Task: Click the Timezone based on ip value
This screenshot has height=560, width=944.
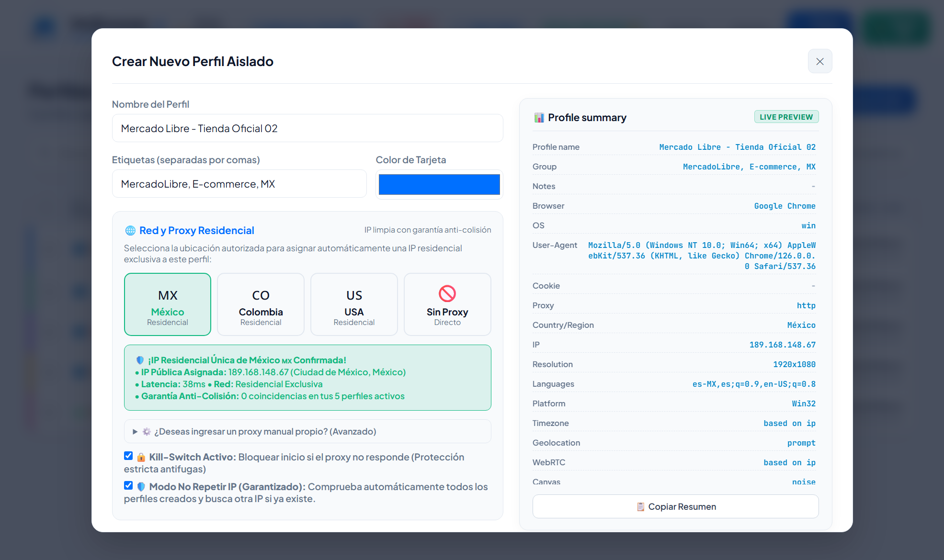Action: [789, 423]
